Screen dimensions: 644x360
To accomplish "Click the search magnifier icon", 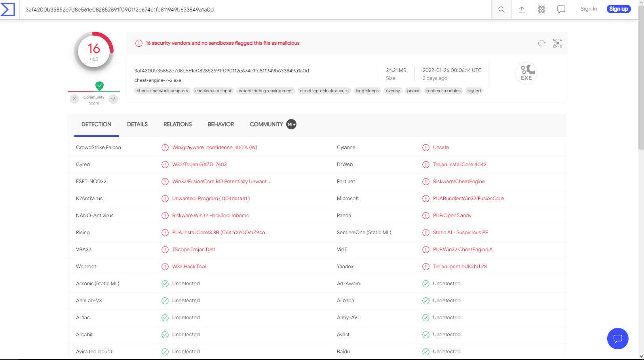I will [x=501, y=9].
